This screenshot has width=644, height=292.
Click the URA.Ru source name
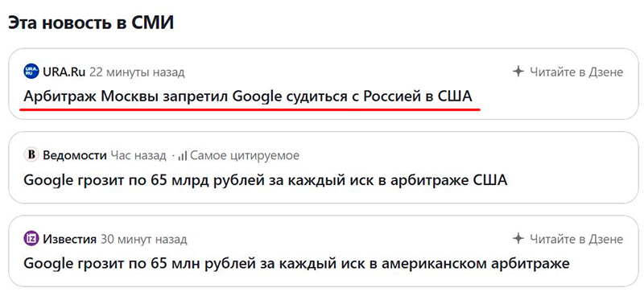click(x=64, y=72)
